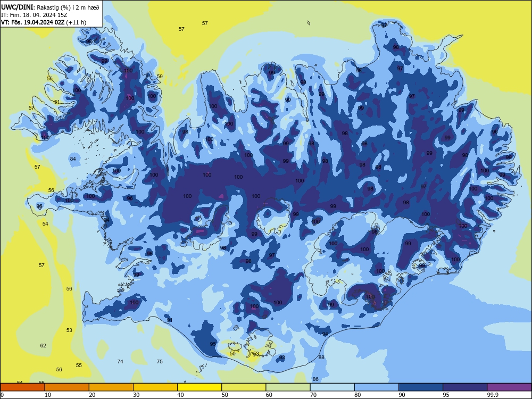Click the "74" humidity value off the coast
Image resolution: width=532 pixels, height=399 pixels.
coord(120,361)
